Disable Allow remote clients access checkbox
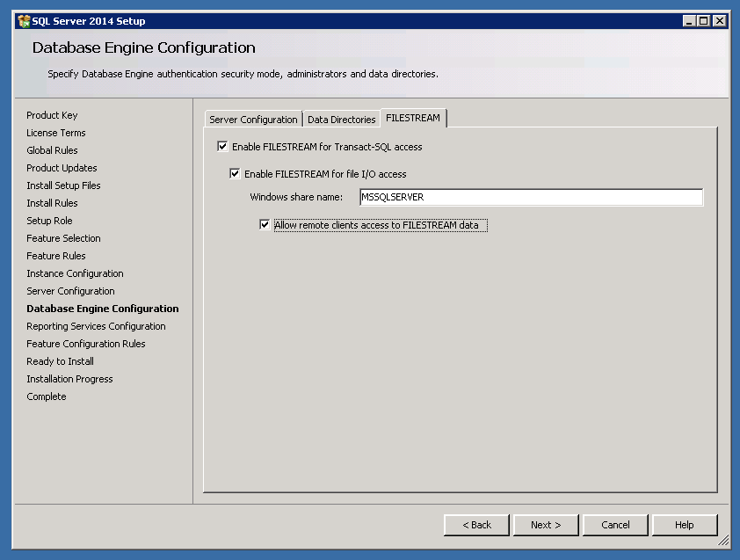This screenshot has height=560, width=740. click(x=265, y=225)
